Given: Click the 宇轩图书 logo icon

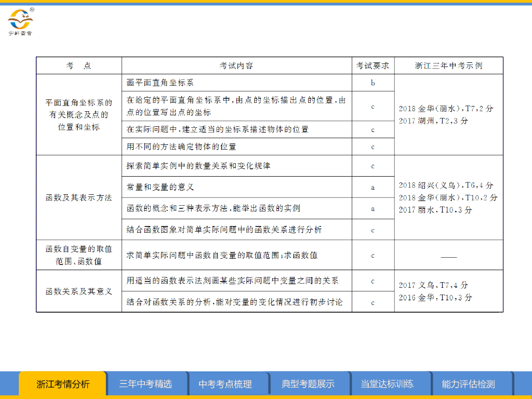Looking at the screenshot, I should (x=20, y=22).
